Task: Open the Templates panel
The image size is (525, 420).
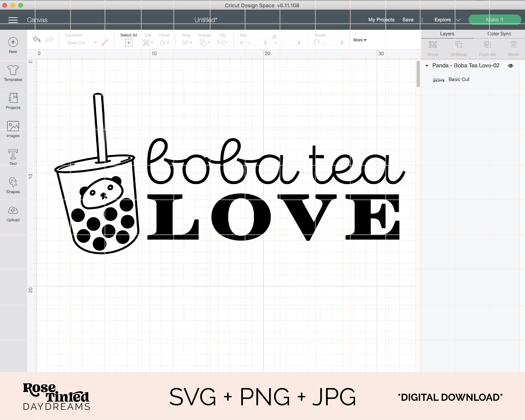Action: 13,73
